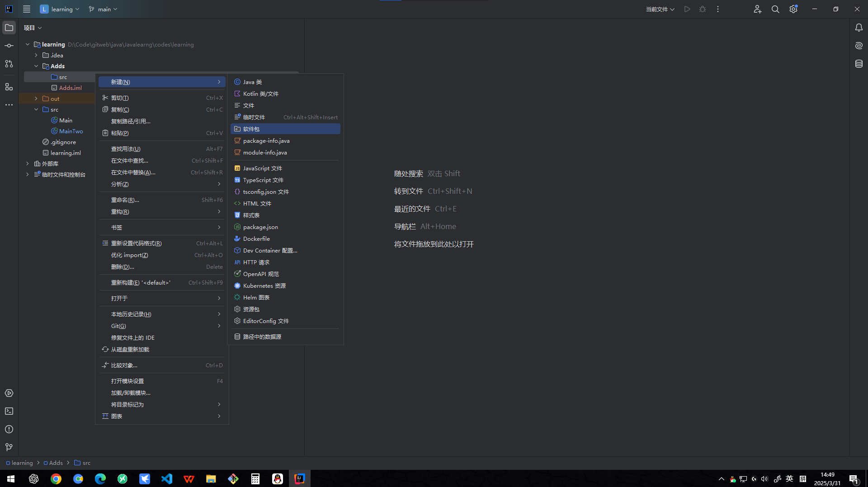Open the Commit tool window icon
The width and height of the screenshot is (868, 487).
coord(9,46)
